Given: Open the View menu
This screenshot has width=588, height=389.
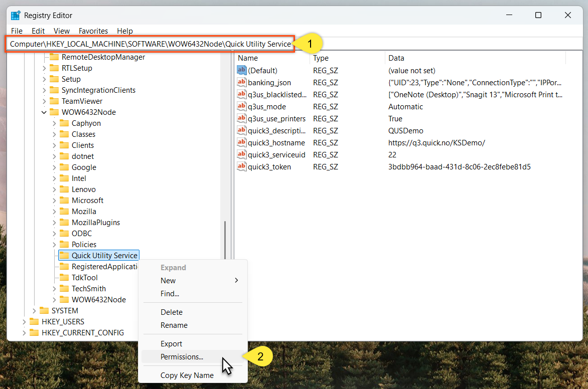Looking at the screenshot, I should (62, 31).
